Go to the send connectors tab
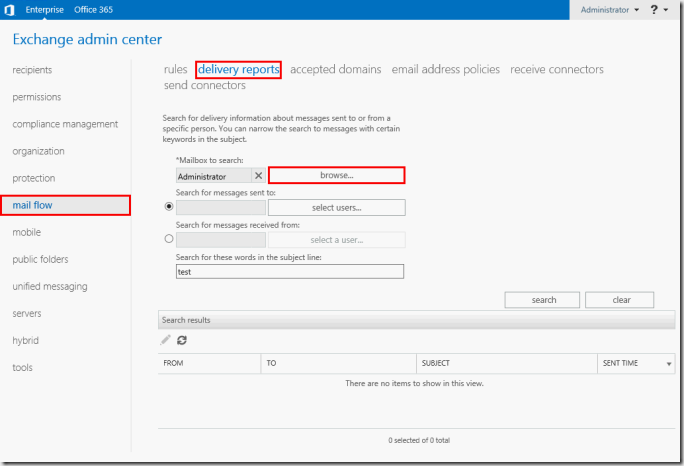Image resolution: width=684 pixels, height=466 pixels. pyautogui.click(x=204, y=86)
